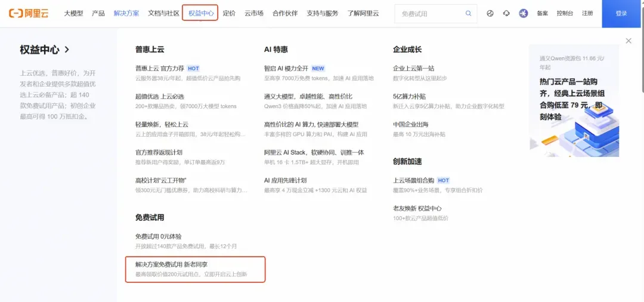Click the 登录 login button
This screenshot has height=302, width=644.
[x=621, y=14]
